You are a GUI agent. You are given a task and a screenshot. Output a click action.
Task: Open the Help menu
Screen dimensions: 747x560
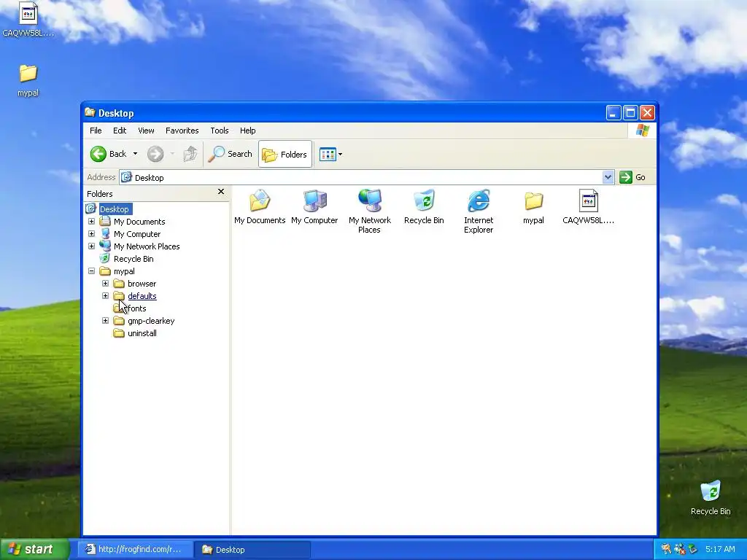coord(247,131)
